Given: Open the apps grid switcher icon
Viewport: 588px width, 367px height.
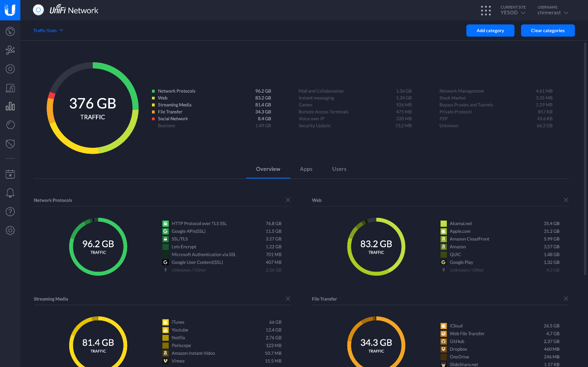Looking at the screenshot, I should click(486, 10).
